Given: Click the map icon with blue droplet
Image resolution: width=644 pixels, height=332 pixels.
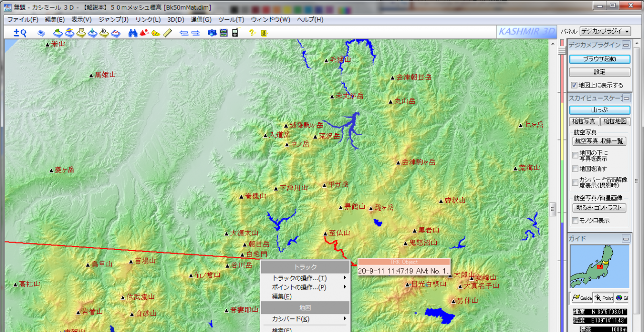Looking at the screenshot, I should (93, 33).
